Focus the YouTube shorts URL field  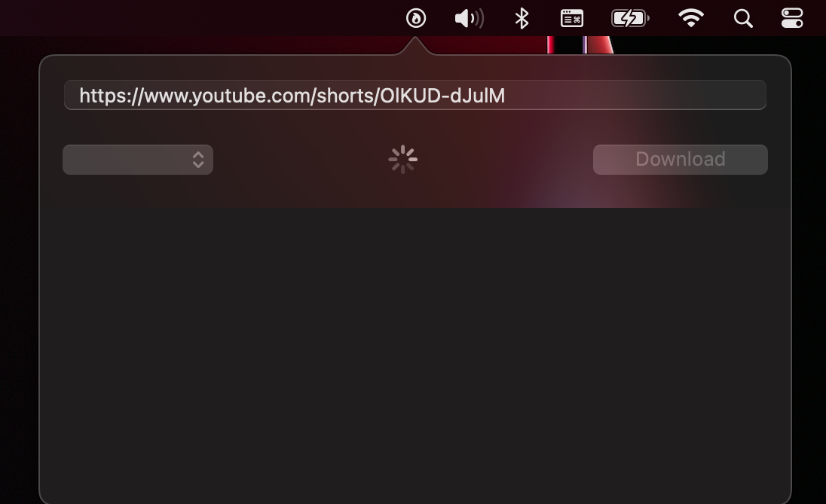coord(415,95)
